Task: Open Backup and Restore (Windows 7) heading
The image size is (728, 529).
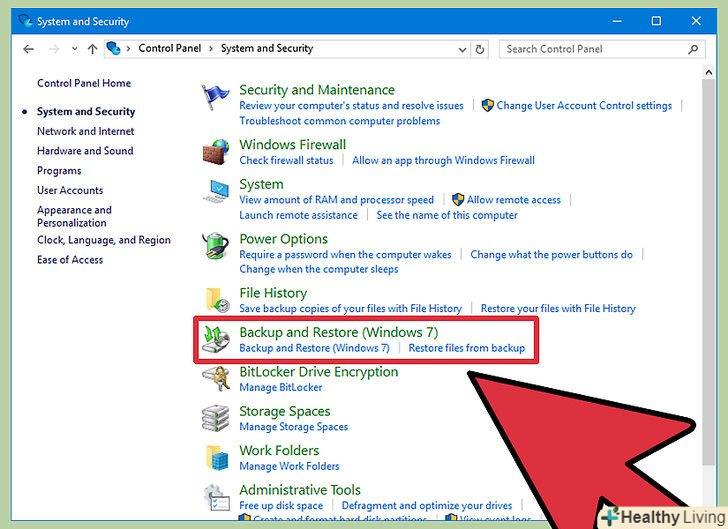Action: [x=338, y=332]
